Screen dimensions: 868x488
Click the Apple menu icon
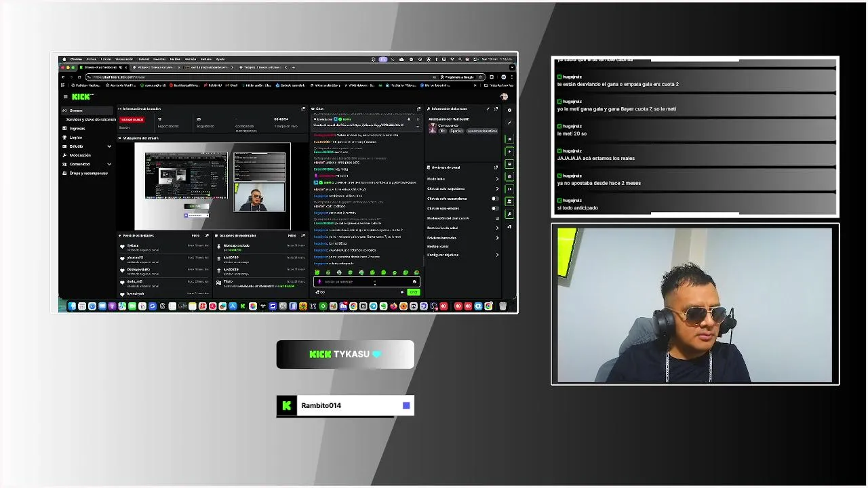coord(64,59)
